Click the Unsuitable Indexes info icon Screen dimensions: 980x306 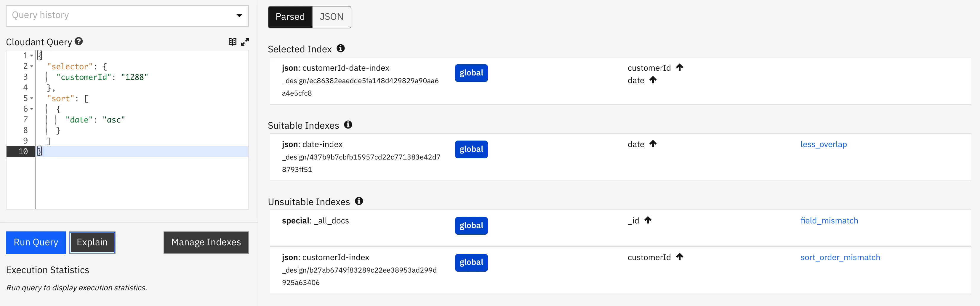[359, 201]
